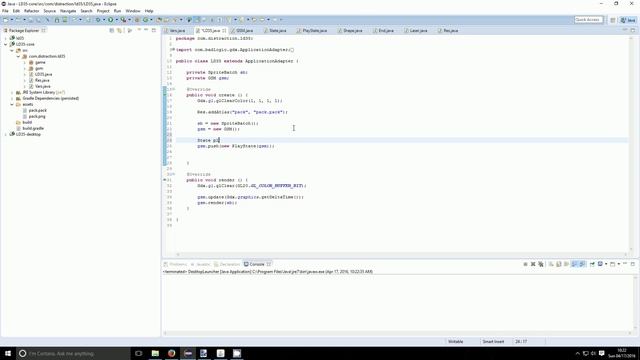Click the New file toolbar icon
The height and width of the screenshot is (360, 640).
pos(6,20)
